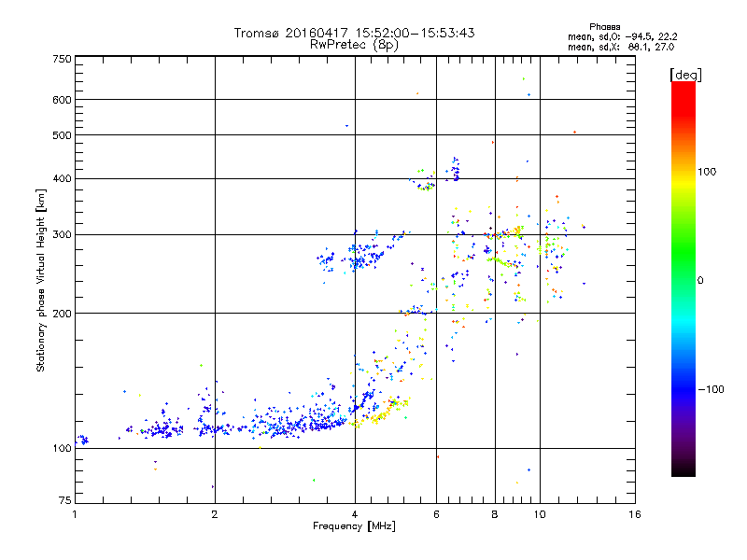The image size is (747, 560).
Task: Click the '75' y-axis tick label
Action: tap(65, 500)
